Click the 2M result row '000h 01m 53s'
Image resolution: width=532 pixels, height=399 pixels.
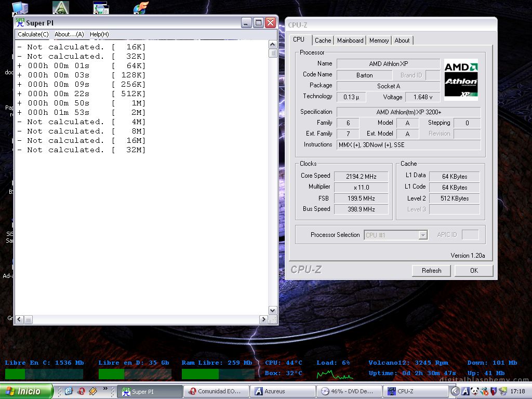tap(81, 112)
